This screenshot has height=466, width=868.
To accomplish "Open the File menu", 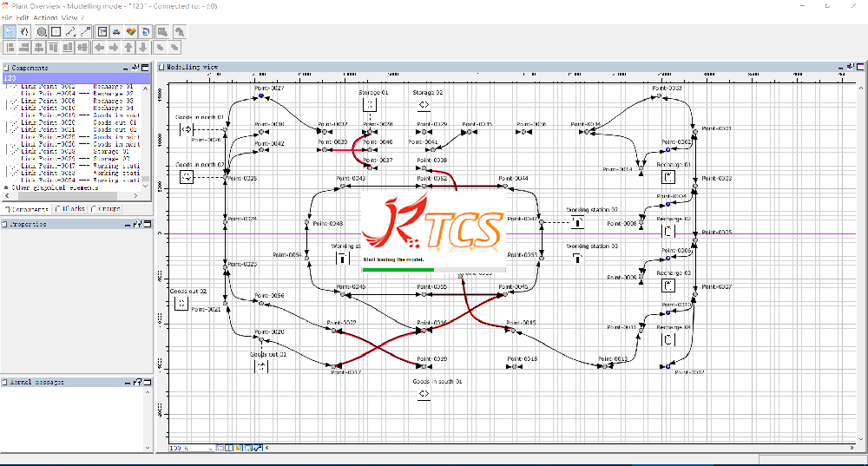I will pyautogui.click(x=7, y=17).
